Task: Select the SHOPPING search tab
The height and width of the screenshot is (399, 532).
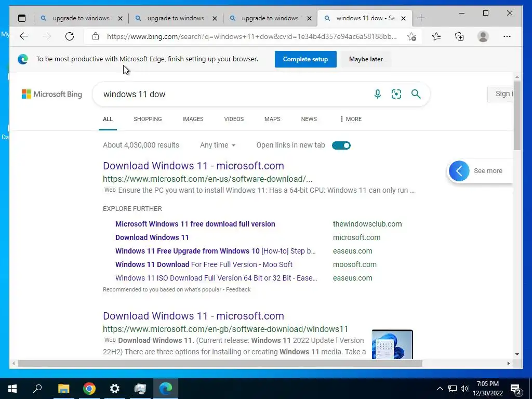Action: point(148,119)
